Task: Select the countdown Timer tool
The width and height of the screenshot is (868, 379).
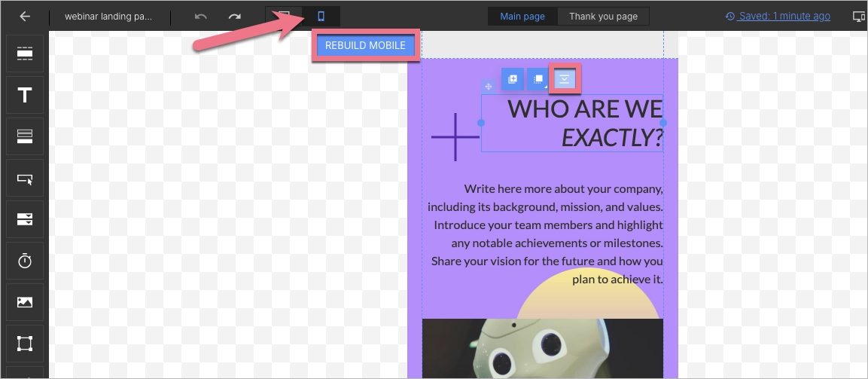Action: pos(25,261)
